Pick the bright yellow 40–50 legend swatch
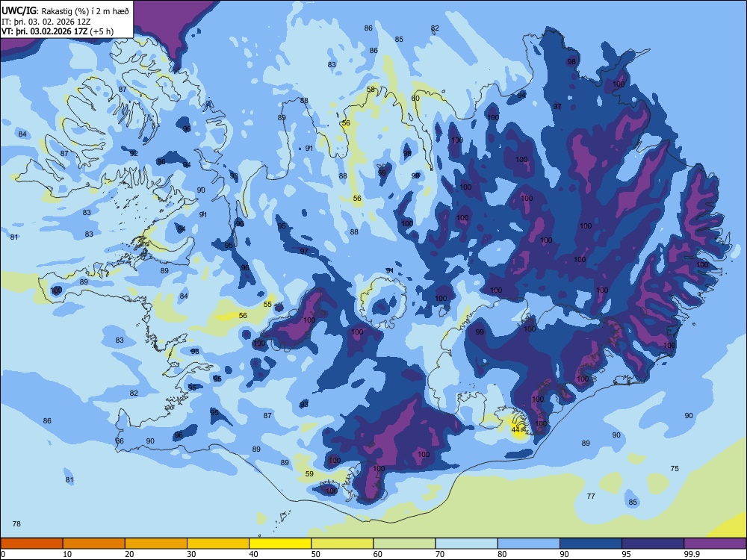Viewport: 747px width, 560px height. tap(280, 544)
